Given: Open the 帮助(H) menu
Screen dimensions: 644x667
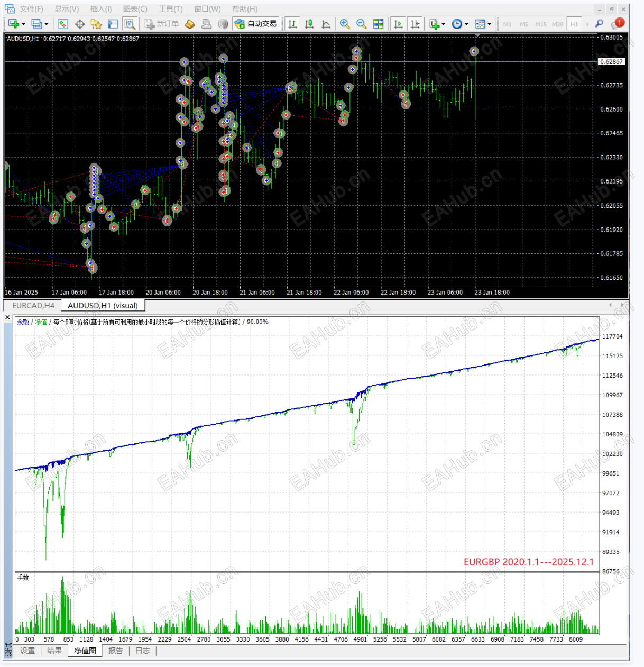Looking at the screenshot, I should pyautogui.click(x=245, y=9).
